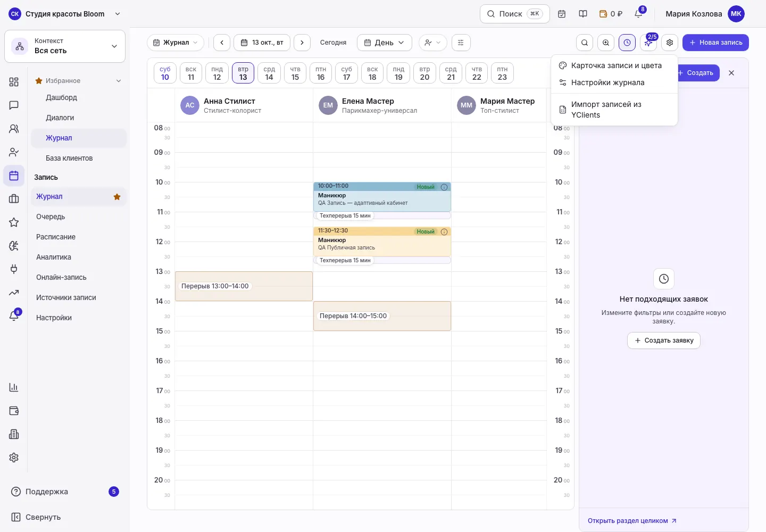The width and height of the screenshot is (766, 532).
Task: Select Карточка записи и цвета menu item
Action: pyautogui.click(x=614, y=65)
